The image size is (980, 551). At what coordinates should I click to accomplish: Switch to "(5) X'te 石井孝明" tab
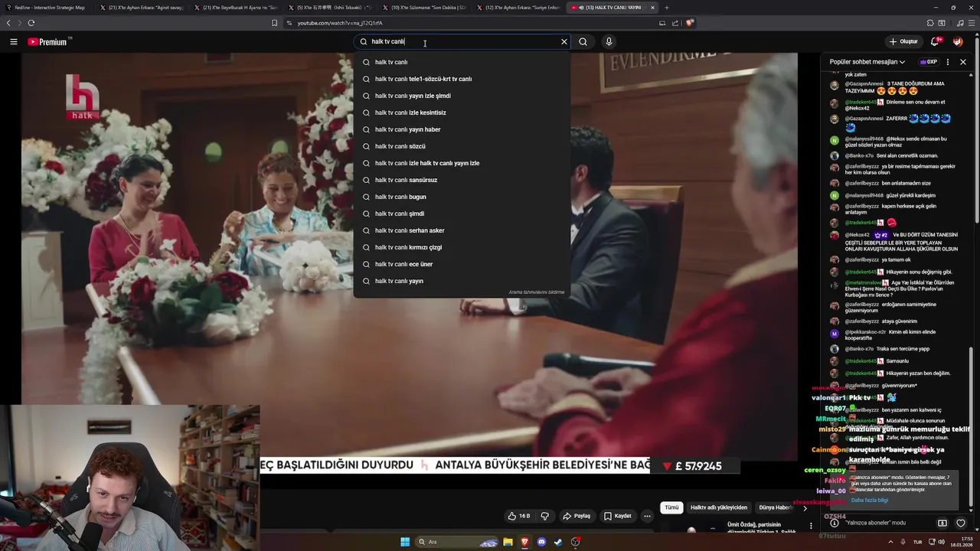pos(330,8)
